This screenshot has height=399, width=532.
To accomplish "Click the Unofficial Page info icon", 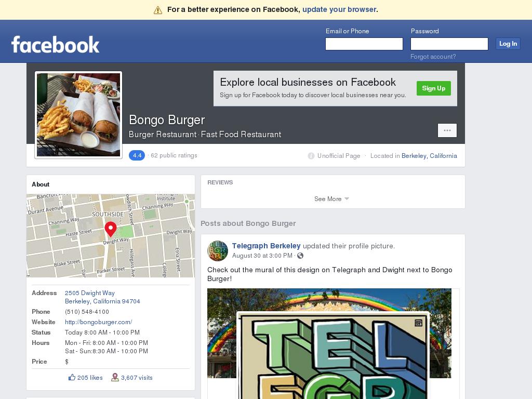I will [x=311, y=156].
